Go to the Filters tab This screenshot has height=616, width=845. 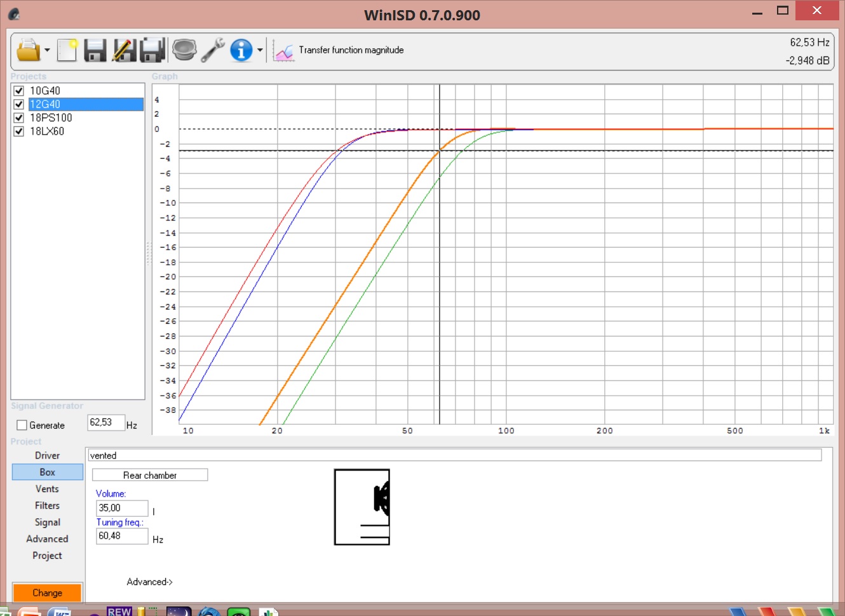(x=48, y=506)
